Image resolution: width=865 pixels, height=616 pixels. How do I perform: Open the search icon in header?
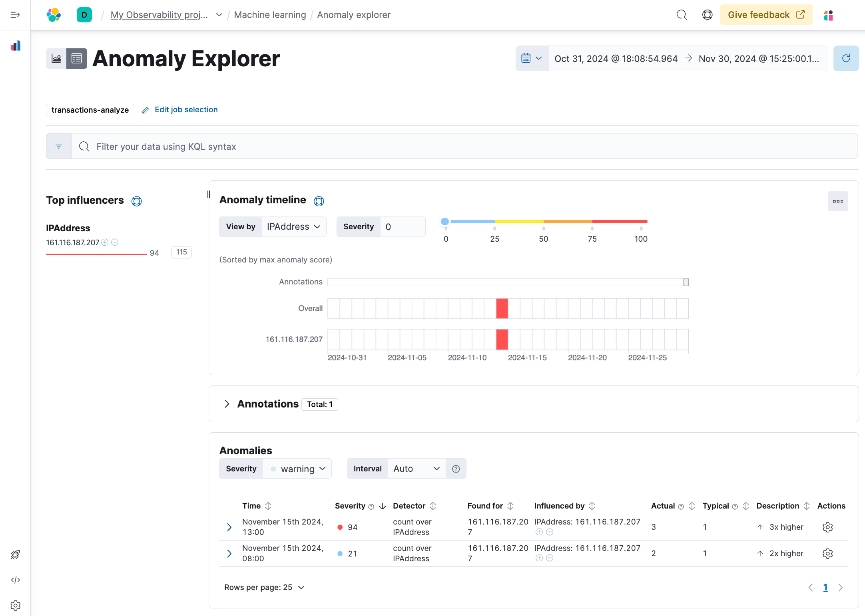pos(682,15)
